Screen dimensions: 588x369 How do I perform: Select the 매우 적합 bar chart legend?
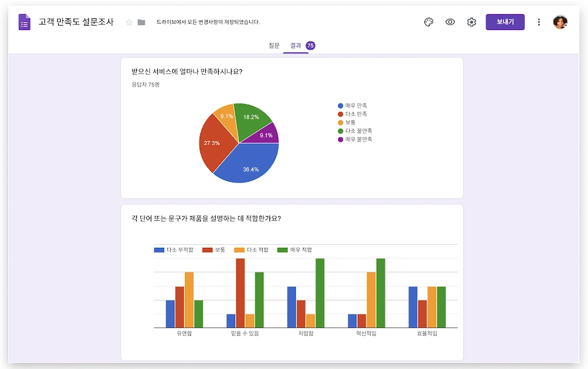(x=295, y=250)
